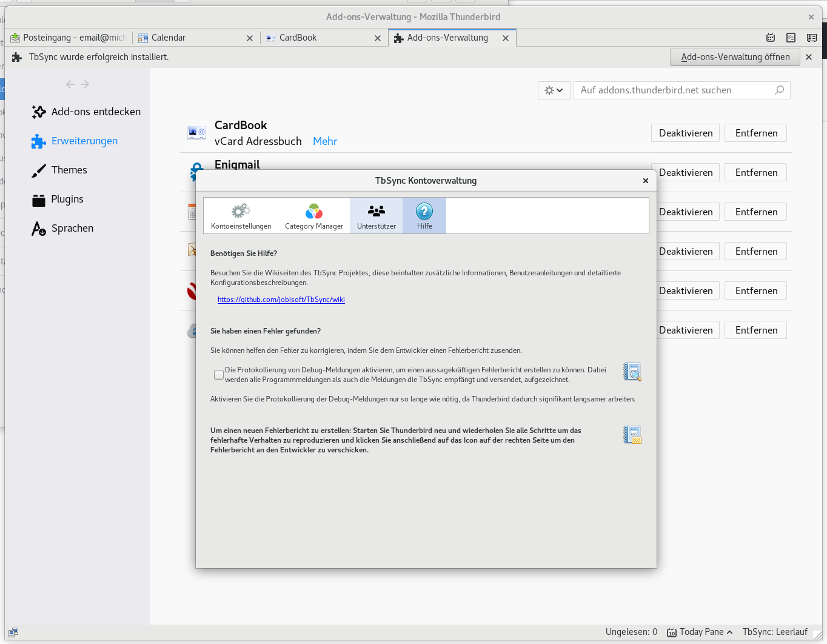Open the Kontoeinstellungen gear icon tab
The width and height of the screenshot is (827, 644).
241,216
